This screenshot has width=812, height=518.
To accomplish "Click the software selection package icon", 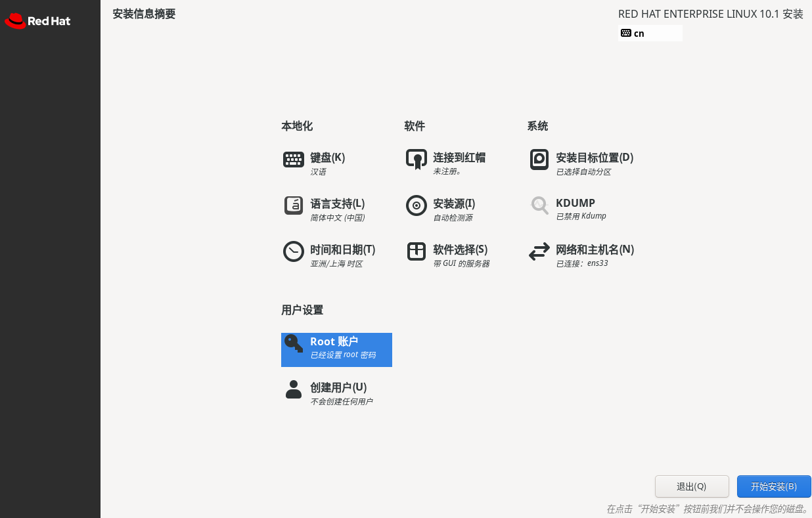I will tap(417, 251).
